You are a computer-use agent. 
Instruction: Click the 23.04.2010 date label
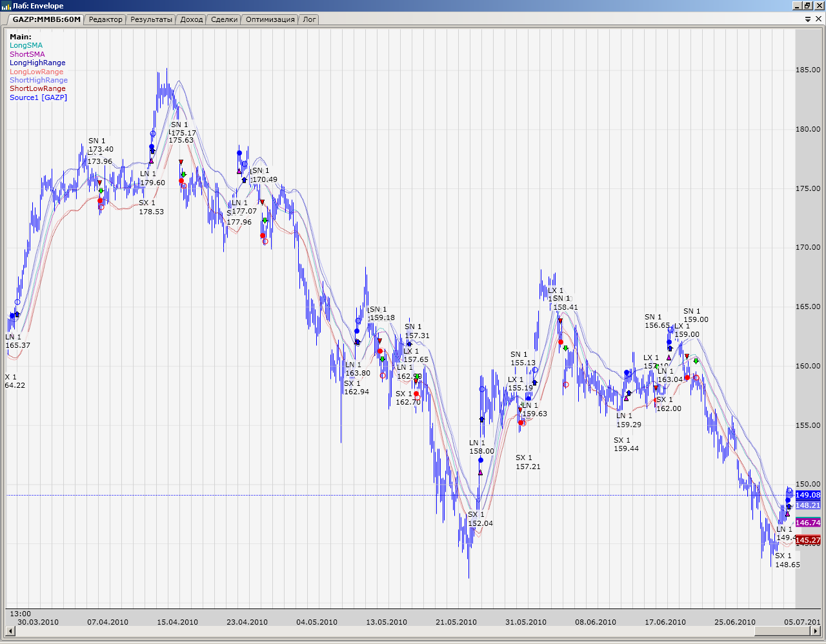247,622
